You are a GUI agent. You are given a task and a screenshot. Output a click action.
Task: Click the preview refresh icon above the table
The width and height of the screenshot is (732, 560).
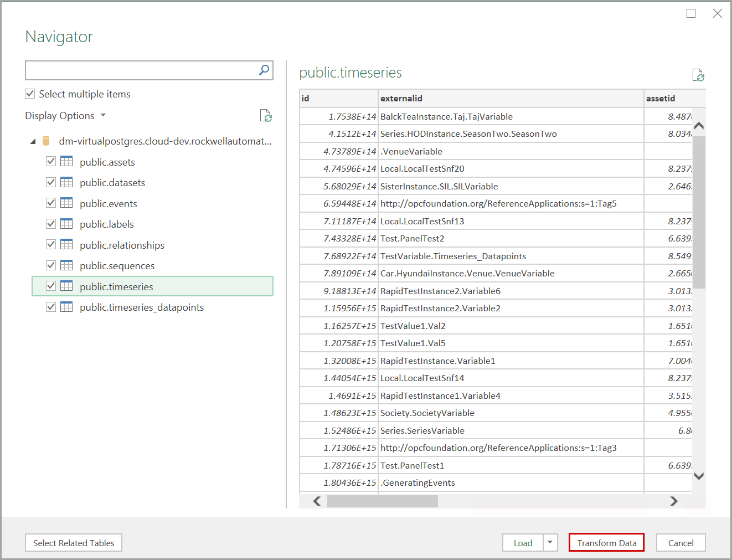[698, 75]
